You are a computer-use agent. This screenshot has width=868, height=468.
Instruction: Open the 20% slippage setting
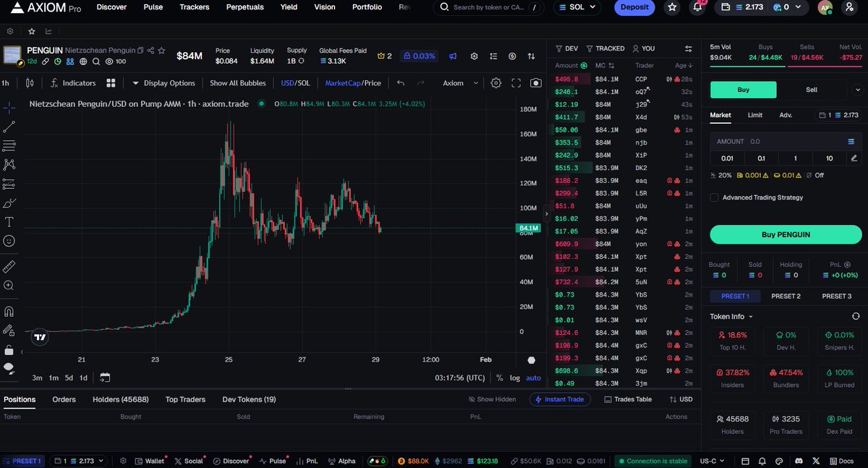click(721, 175)
